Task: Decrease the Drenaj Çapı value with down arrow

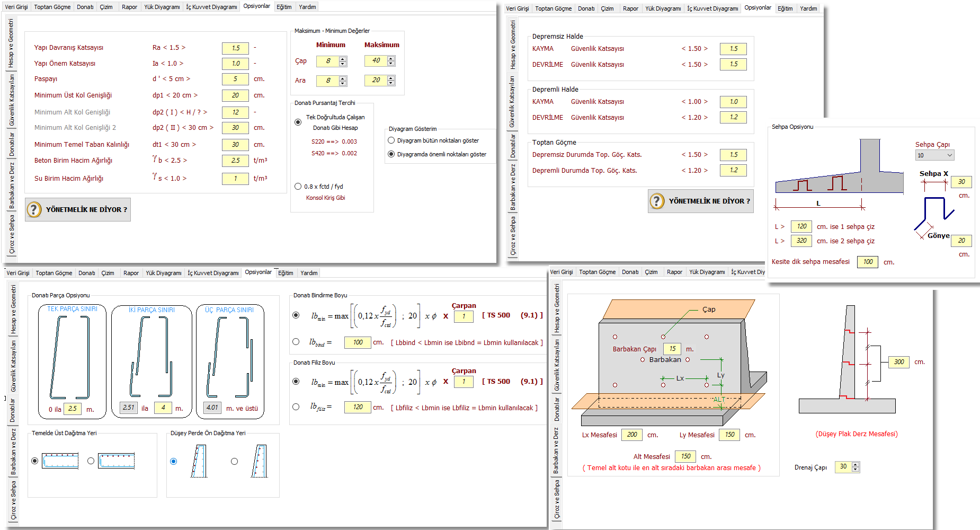Action: tap(856, 470)
